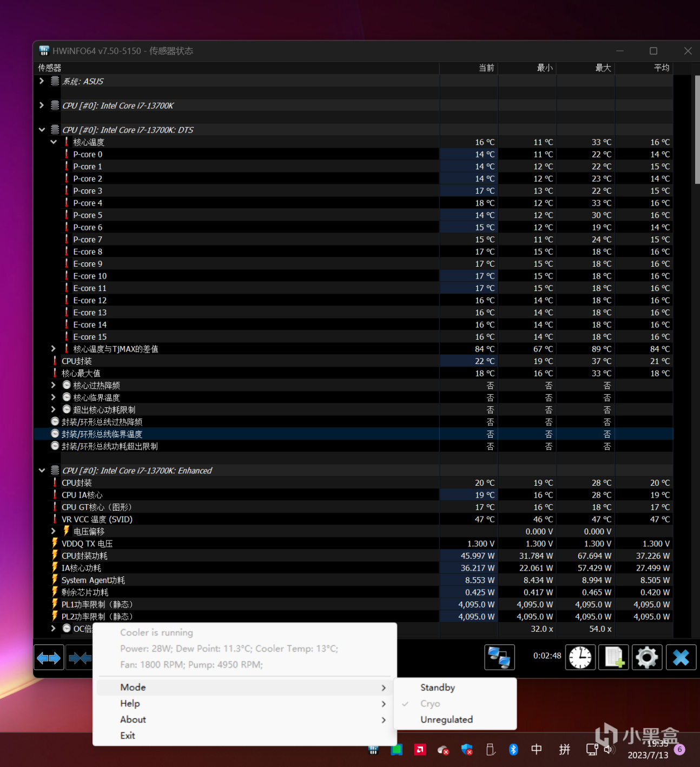Open the remote network monitoring icon
The height and width of the screenshot is (767, 700).
[x=499, y=658]
